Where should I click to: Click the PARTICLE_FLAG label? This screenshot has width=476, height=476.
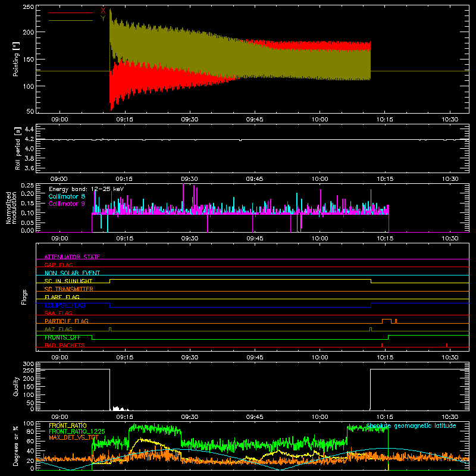coord(67,321)
